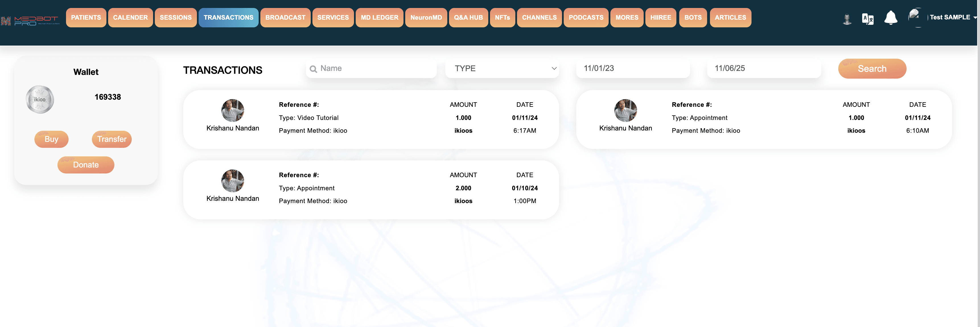Click the ikioo coin icon in Wallet panel
980x327 pixels.
click(39, 99)
